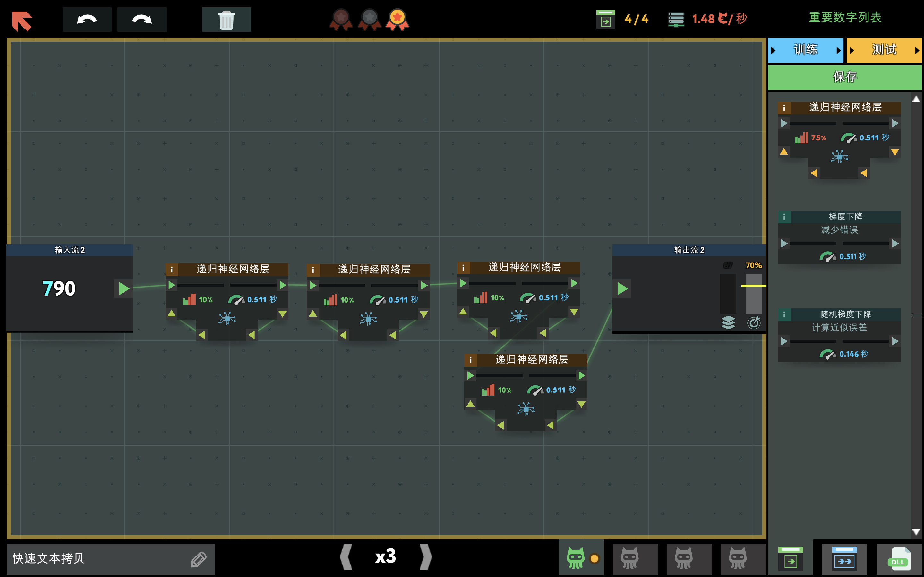Click the double-arrow stream window icon

[x=844, y=559]
